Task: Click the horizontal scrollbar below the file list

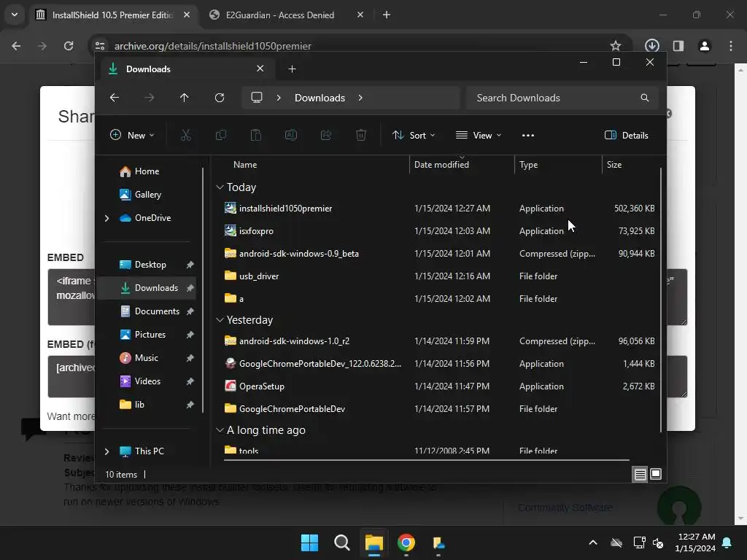Action: click(426, 460)
